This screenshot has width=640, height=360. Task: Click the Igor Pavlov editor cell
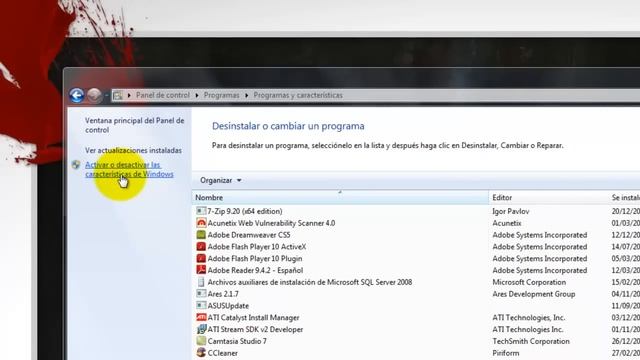point(511,211)
